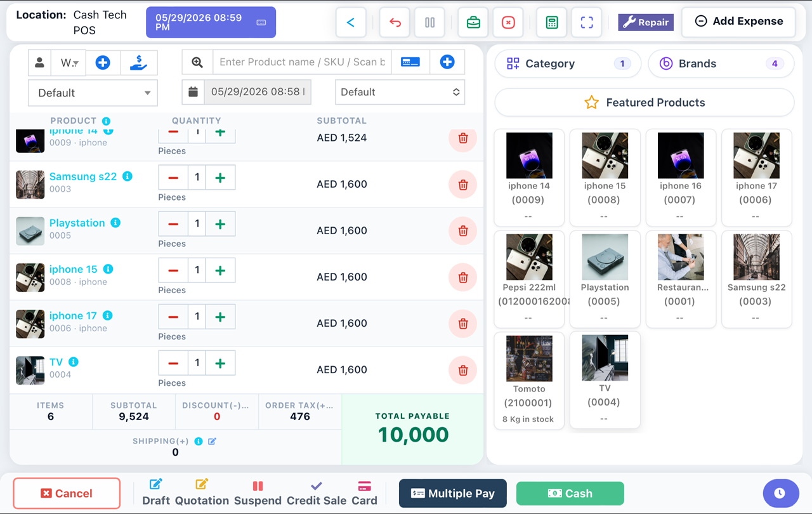Add iphone 16 product tile
The image size is (812, 514).
click(681, 177)
